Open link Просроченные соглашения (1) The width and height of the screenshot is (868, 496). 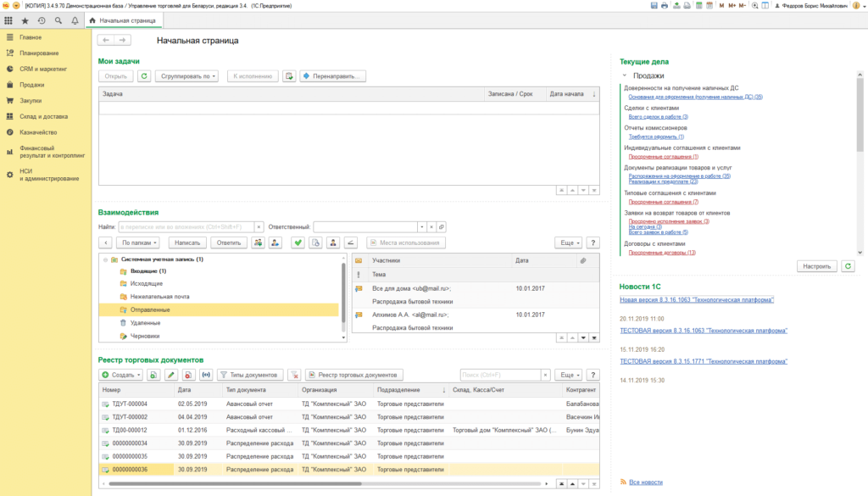(663, 157)
